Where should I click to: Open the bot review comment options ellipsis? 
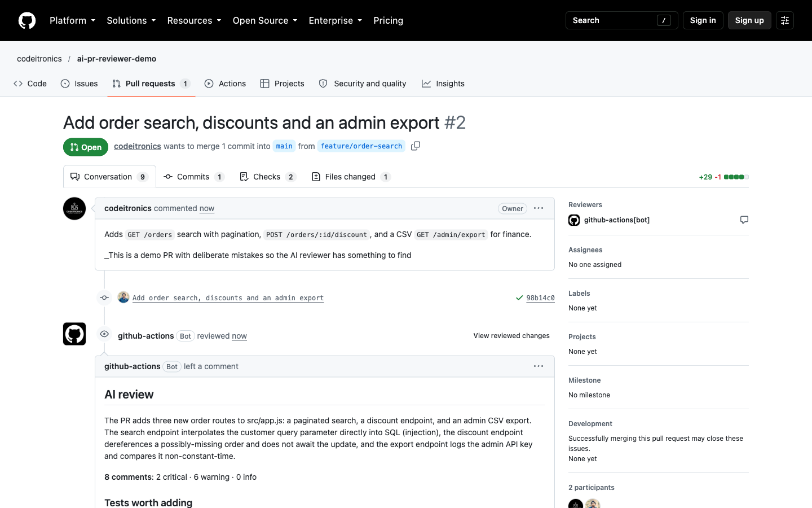coord(539,366)
